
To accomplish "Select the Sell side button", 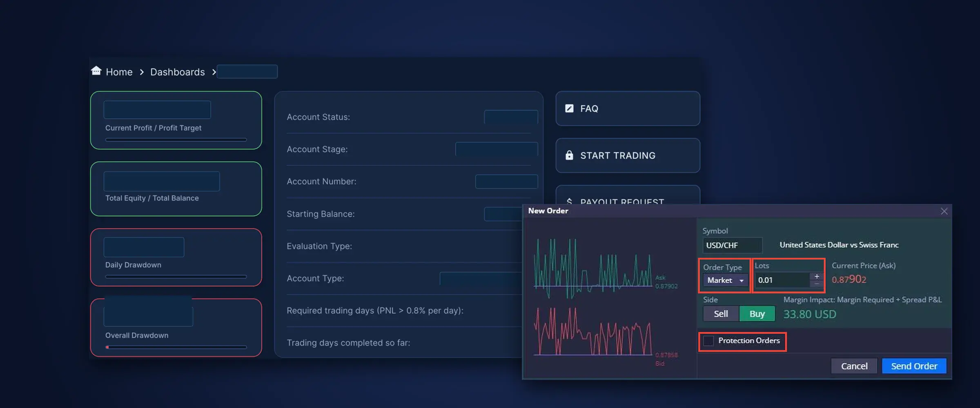I will tap(721, 314).
